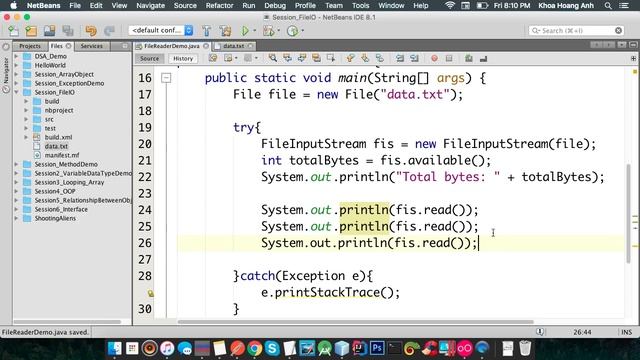Clean and Build with hammer-broom icon

click(x=225, y=31)
